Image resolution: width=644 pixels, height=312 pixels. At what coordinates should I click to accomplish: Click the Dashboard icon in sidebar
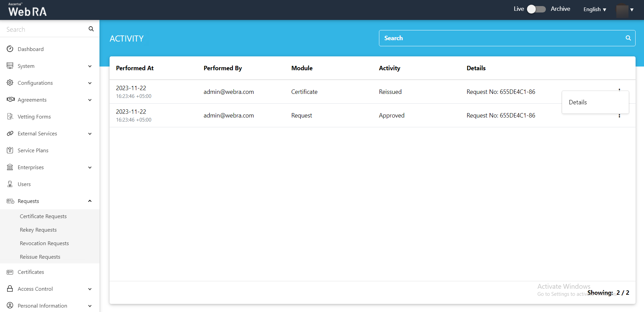click(10, 49)
